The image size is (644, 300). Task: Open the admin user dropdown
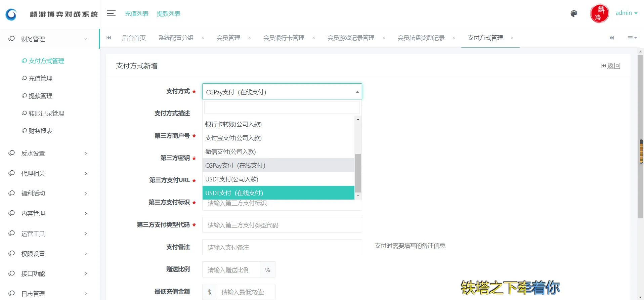[x=626, y=13]
